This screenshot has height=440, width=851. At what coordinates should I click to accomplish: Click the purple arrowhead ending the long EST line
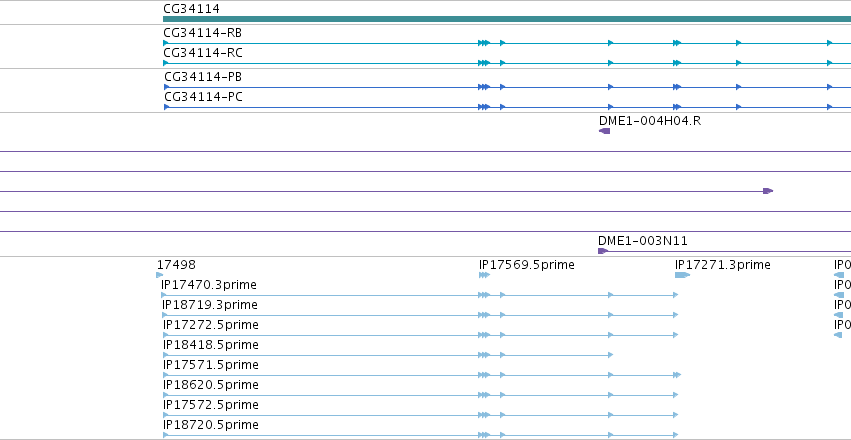click(x=768, y=191)
